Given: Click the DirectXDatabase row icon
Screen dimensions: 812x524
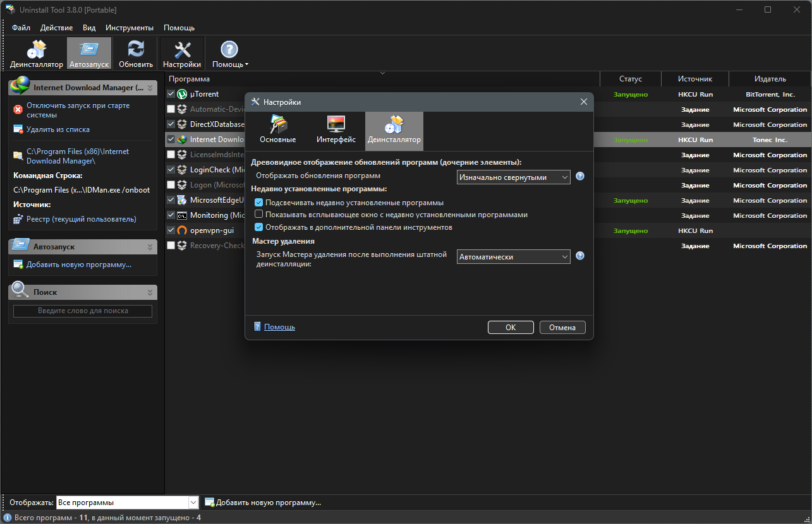Looking at the screenshot, I should pos(182,124).
